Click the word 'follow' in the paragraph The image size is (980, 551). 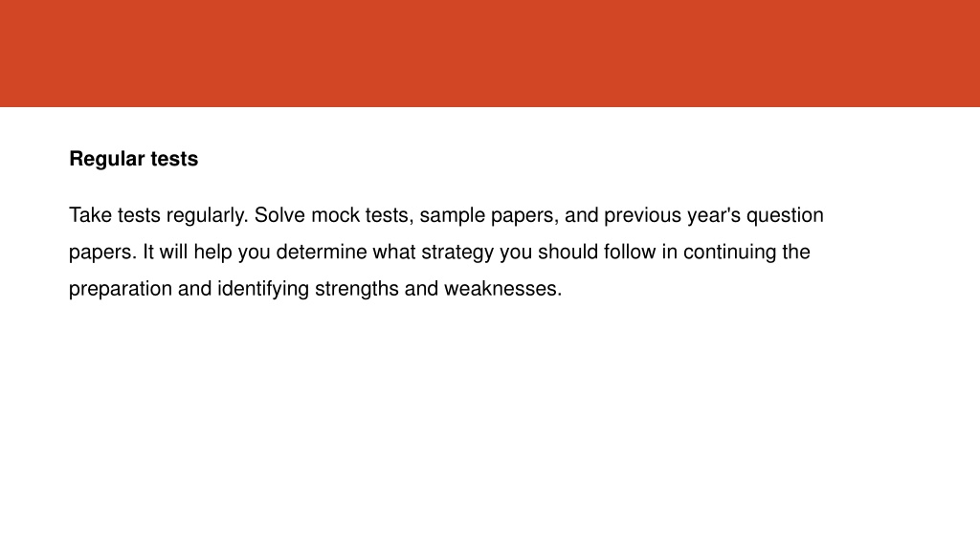coord(630,252)
